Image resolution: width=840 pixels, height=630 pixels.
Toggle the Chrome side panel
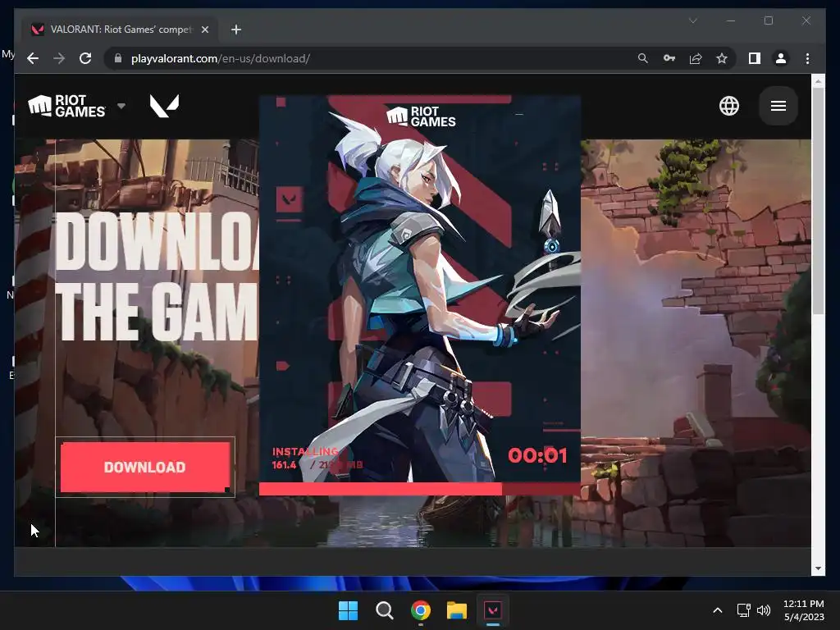tap(755, 58)
